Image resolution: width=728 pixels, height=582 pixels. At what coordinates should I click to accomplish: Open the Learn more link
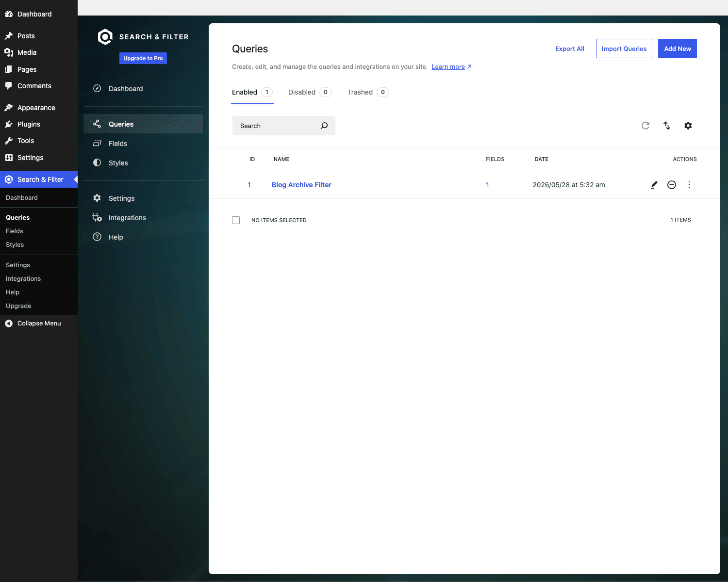tap(451, 67)
